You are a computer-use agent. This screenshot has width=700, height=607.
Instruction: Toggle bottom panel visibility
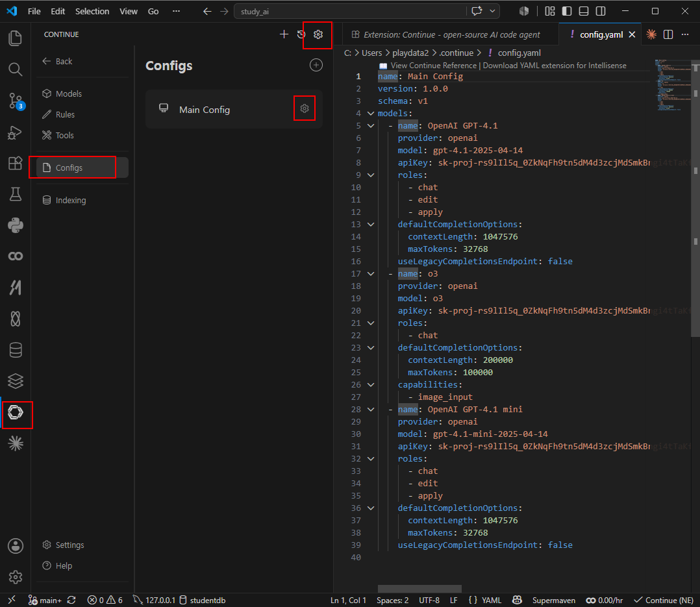click(584, 11)
